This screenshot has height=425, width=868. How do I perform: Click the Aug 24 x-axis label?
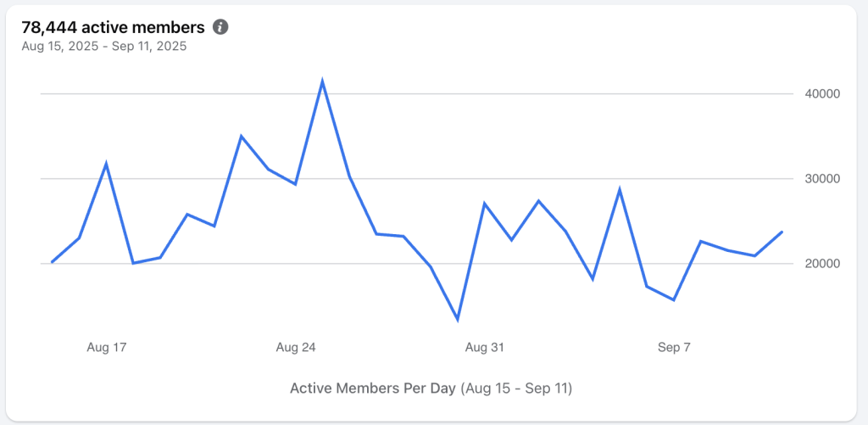pyautogui.click(x=296, y=347)
